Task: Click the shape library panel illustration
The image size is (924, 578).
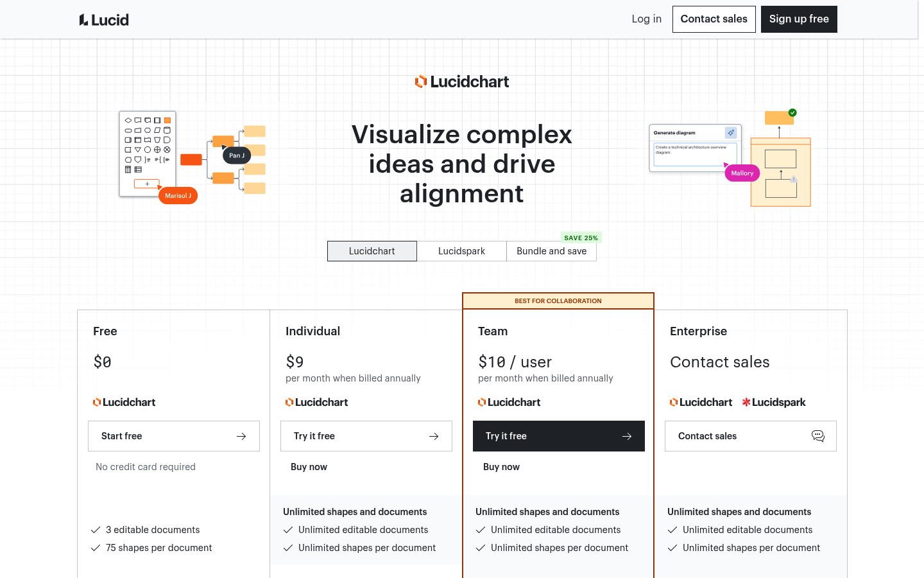Action: (x=148, y=154)
